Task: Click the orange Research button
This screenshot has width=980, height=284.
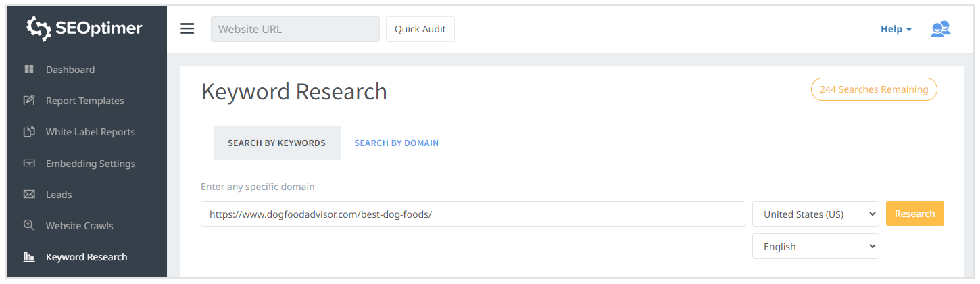Action: 914,214
